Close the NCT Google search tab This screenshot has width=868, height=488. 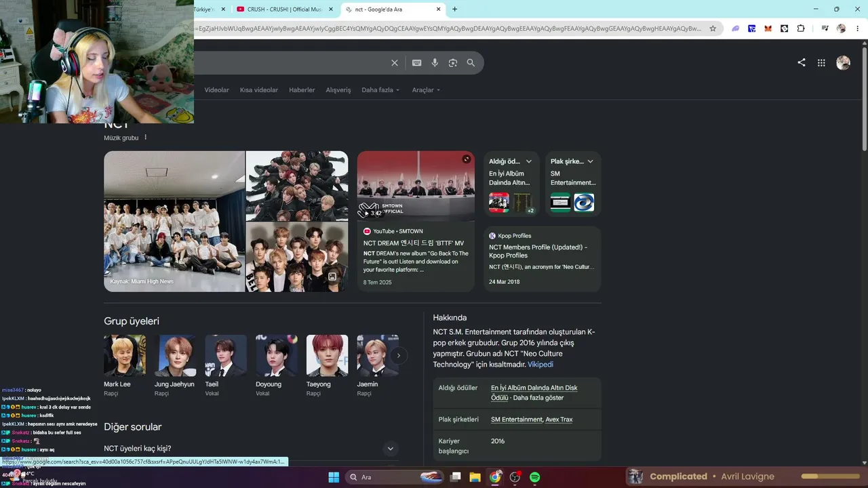(439, 9)
